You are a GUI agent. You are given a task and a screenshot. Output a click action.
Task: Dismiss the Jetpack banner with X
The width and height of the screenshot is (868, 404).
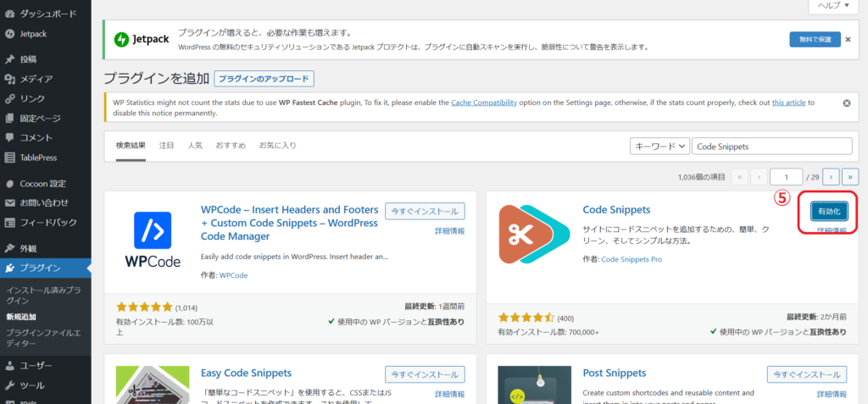pyautogui.click(x=847, y=39)
